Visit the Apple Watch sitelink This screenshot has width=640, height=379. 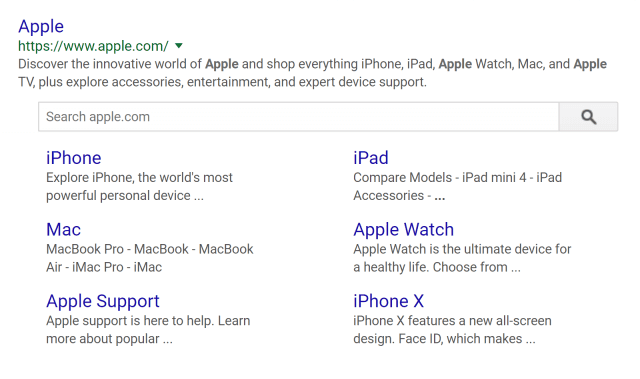[x=403, y=230]
